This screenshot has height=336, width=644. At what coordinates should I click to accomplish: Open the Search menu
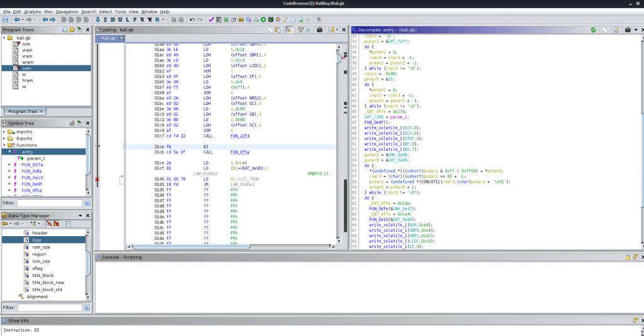point(89,11)
